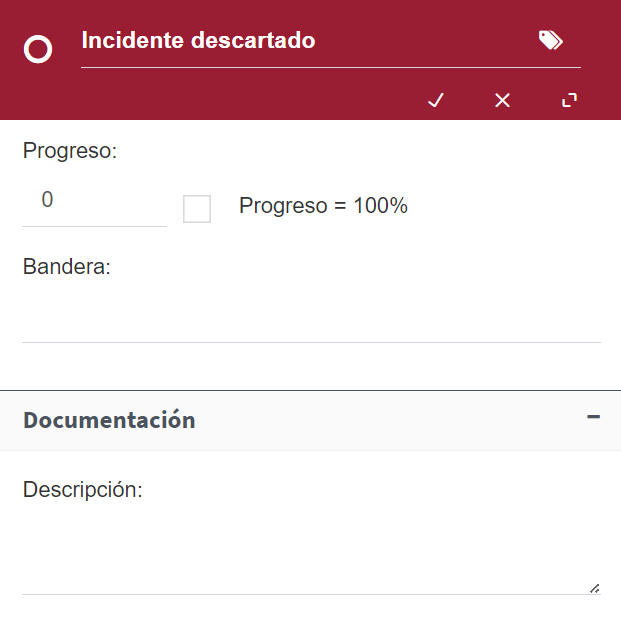The width and height of the screenshot is (621, 628).
Task: Click the circle status icon in header
Action: point(38,49)
